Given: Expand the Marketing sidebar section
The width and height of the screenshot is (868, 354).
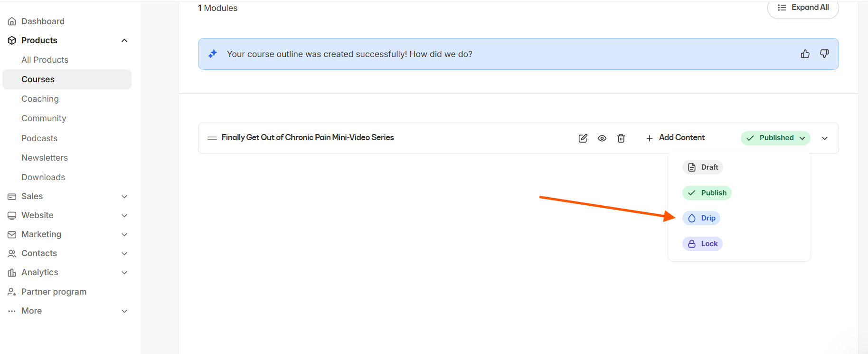Looking at the screenshot, I should tap(124, 234).
